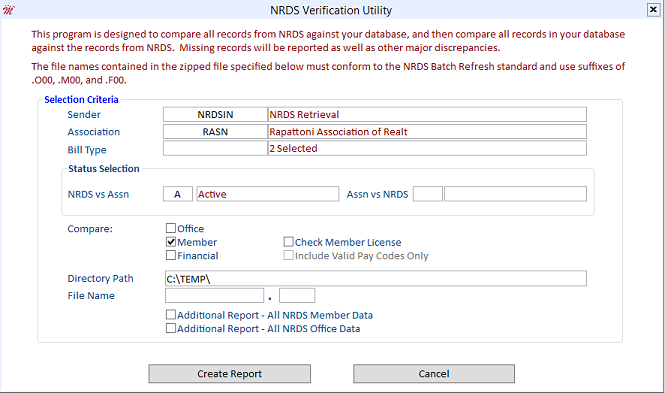Uncheck the Member compare checkbox
The image size is (665, 393).
pos(170,242)
